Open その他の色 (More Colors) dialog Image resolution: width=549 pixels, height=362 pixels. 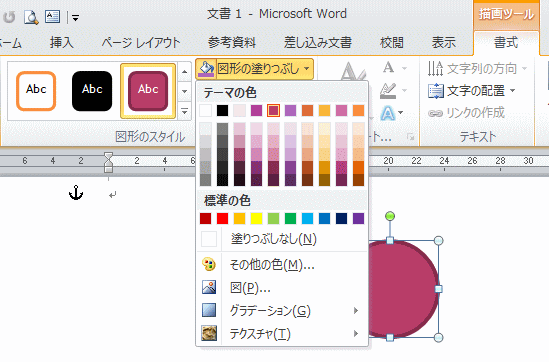(282, 265)
